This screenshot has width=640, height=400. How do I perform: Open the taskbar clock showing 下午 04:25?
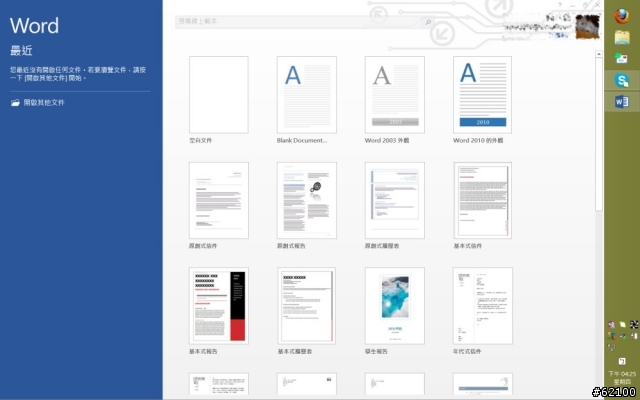click(622, 378)
